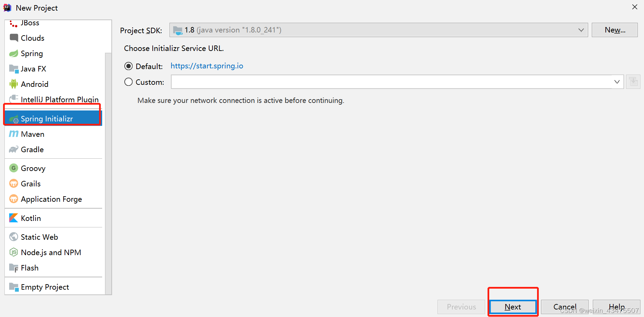Select Empty Project entry
644x317 pixels.
click(x=53, y=287)
